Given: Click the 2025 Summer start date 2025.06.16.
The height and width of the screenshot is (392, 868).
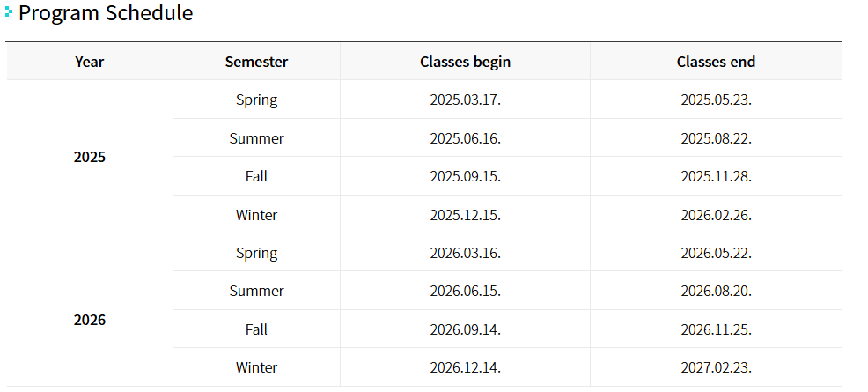Looking at the screenshot, I should point(465,138).
